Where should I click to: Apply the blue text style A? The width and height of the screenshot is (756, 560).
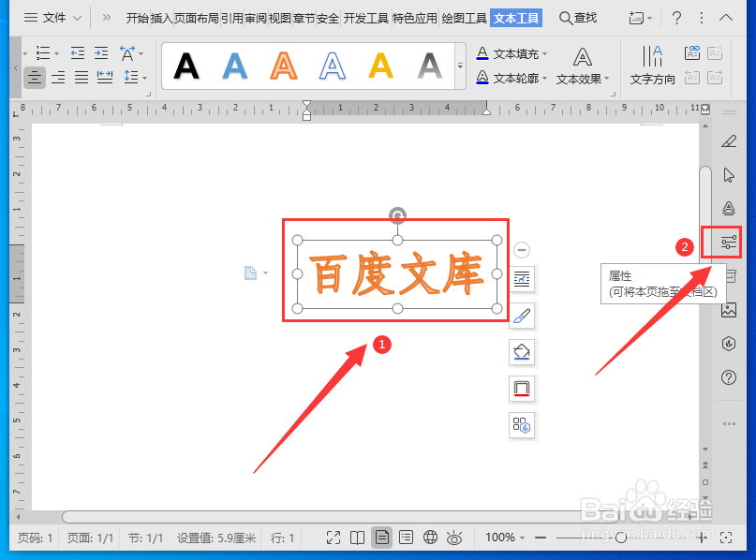pos(235,66)
